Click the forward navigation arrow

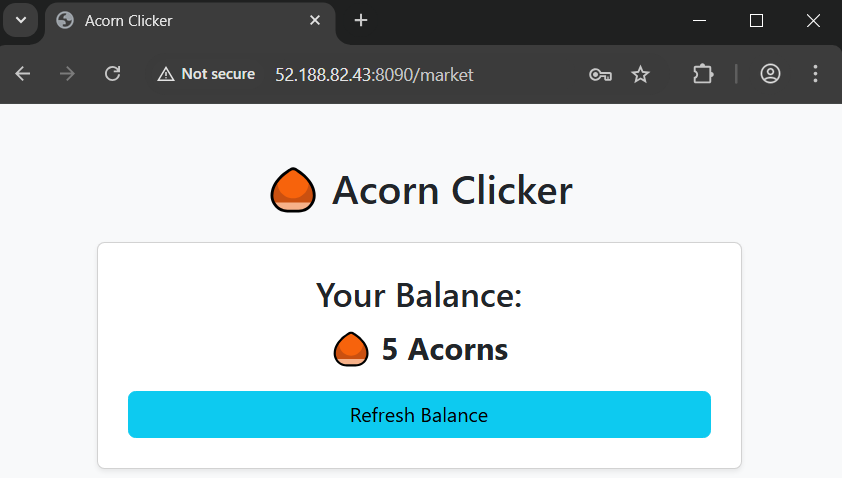pos(68,74)
